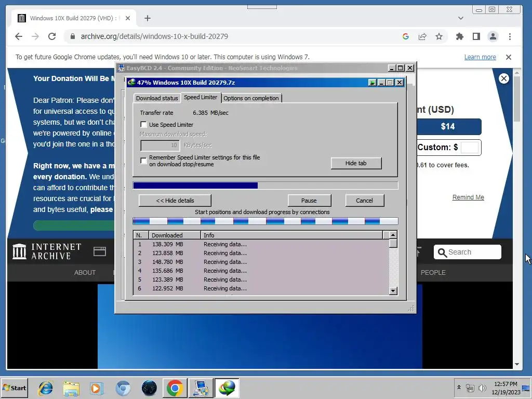Image resolution: width=532 pixels, height=399 pixels.
Task: Open Windows Explorer folder from taskbar
Action: click(x=71, y=388)
